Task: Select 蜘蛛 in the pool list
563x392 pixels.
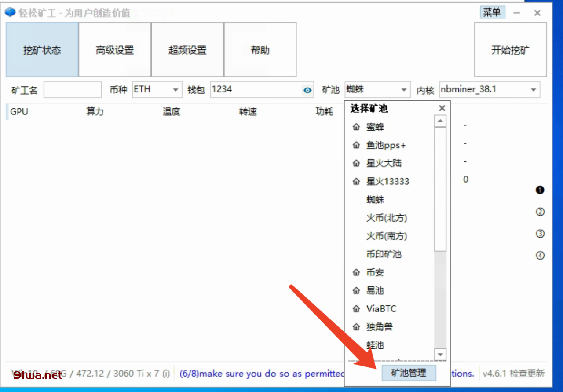Action: pos(375,200)
